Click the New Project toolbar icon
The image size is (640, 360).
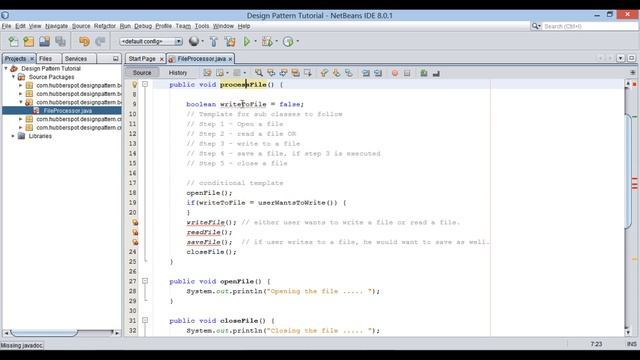[29, 41]
